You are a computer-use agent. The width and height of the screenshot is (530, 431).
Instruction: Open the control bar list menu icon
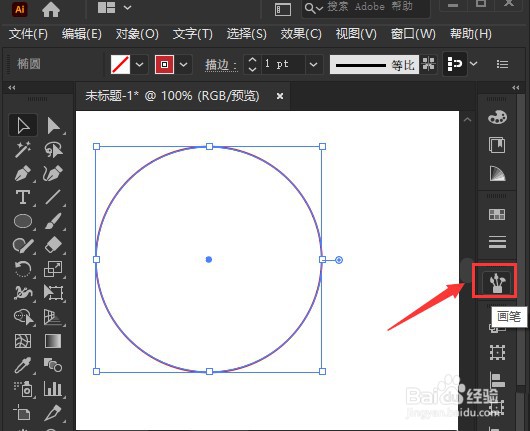[502, 64]
